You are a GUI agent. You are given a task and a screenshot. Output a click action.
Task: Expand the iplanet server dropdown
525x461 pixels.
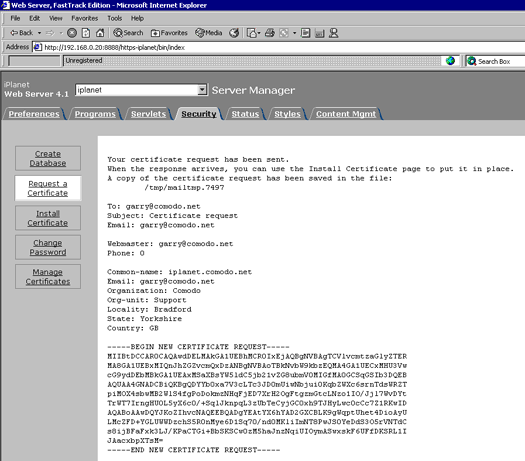coord(202,90)
